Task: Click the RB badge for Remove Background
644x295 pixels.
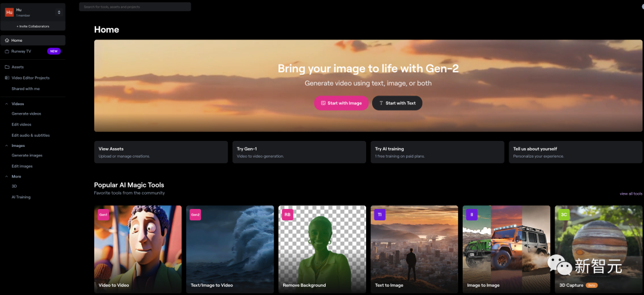Action: tap(287, 215)
